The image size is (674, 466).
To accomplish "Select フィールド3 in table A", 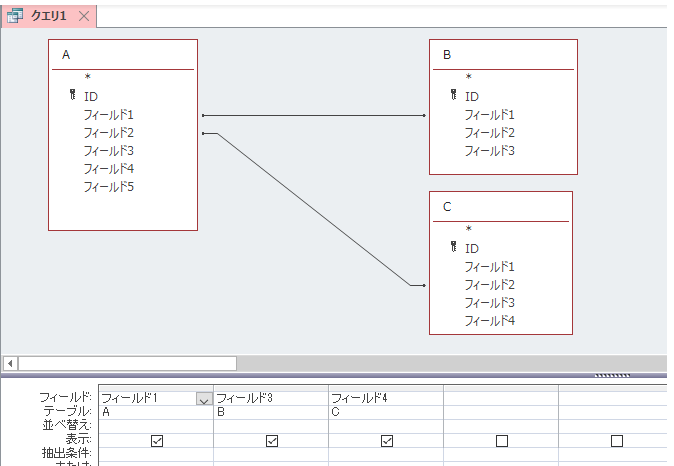I will (108, 151).
